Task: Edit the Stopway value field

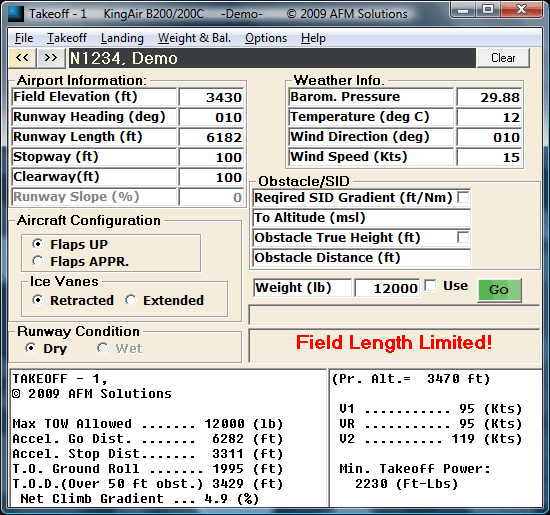Action: (211, 157)
